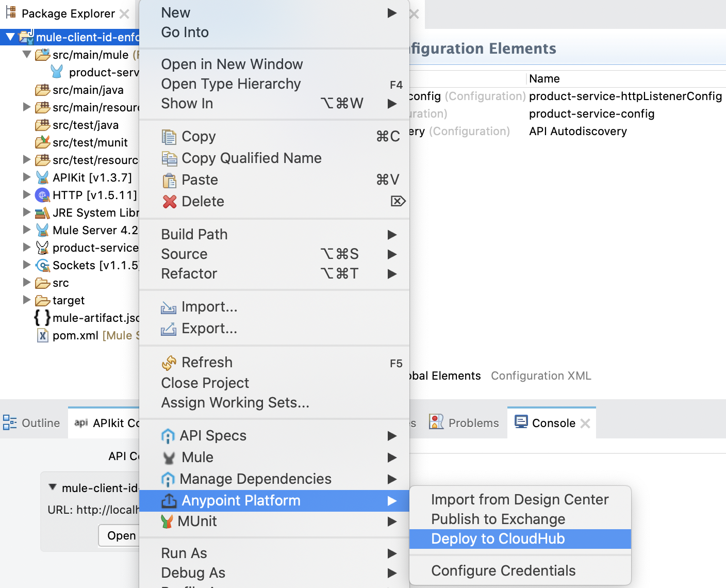
Task: Click the Outline view icon
Action: pos(9,422)
